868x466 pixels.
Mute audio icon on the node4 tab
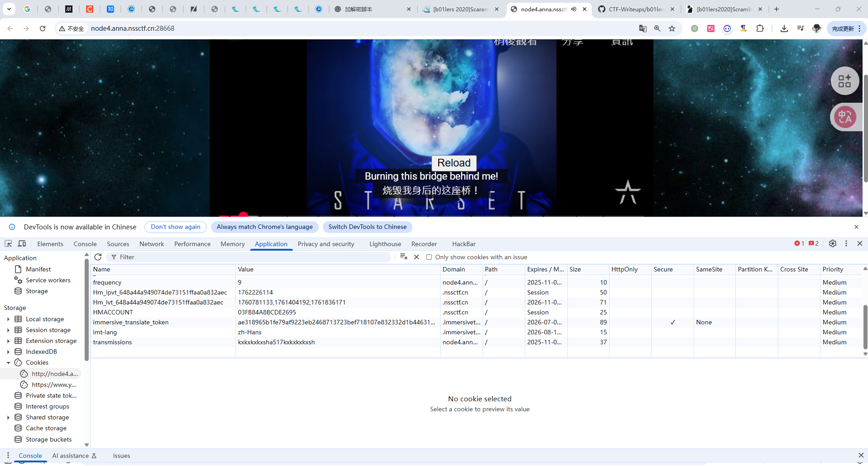(574, 9)
